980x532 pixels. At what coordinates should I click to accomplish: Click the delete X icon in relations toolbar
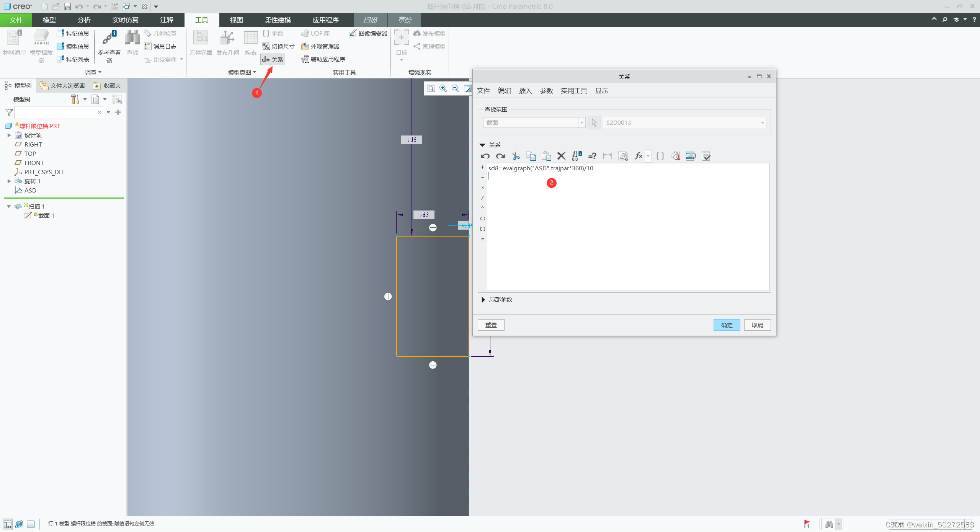pos(561,156)
